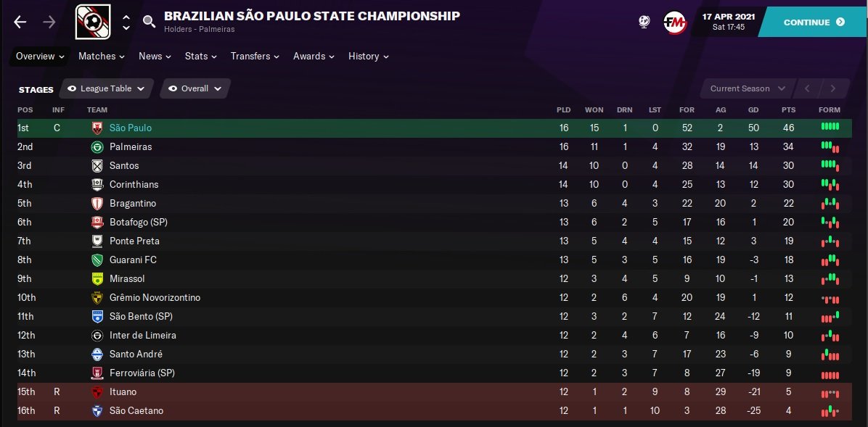This screenshot has height=427, width=868.
Task: Click the Mirassol yellow club badge
Action: [97, 279]
